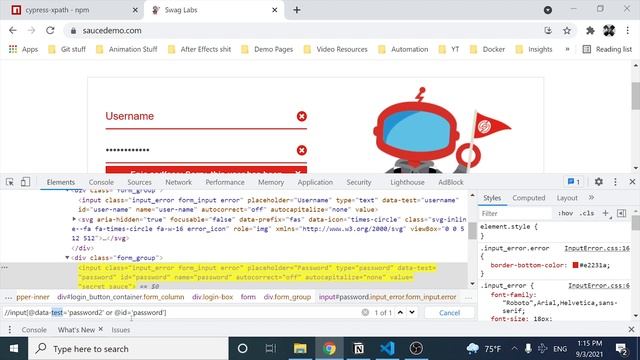Toggle the .cls classes button

587,213
